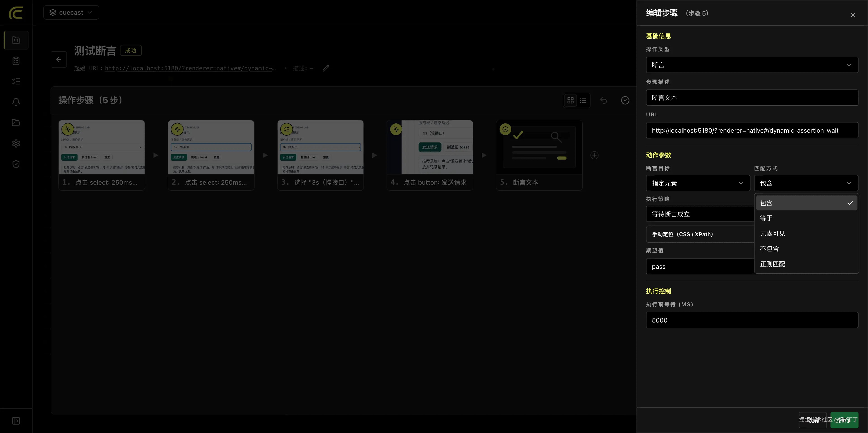Viewport: 868px width, 433px height.
Task: Click the green 保存 button
Action: point(844,420)
